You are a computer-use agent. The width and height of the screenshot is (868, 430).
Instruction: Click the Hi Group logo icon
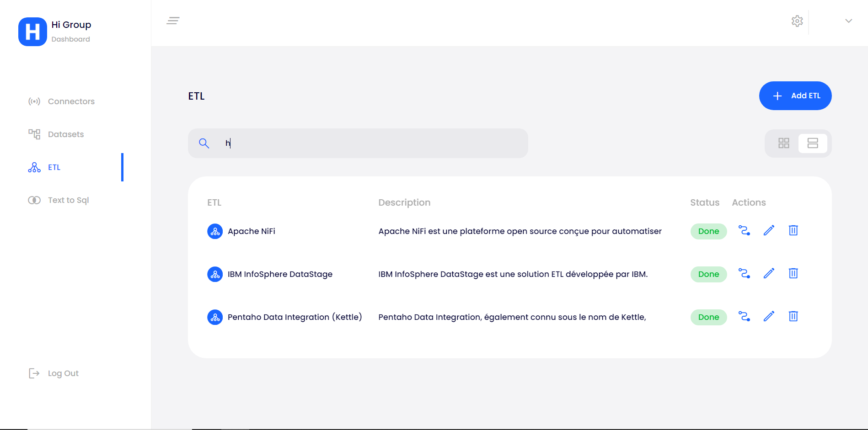click(32, 32)
